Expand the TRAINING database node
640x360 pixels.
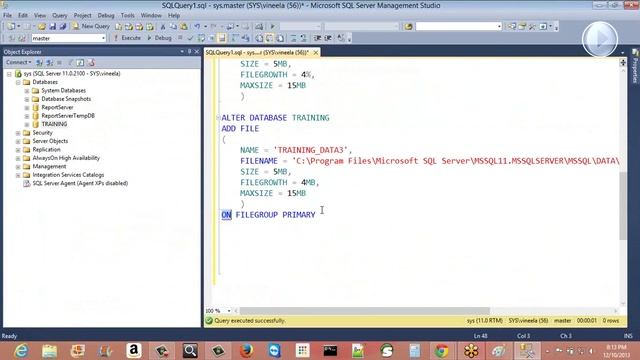pyautogui.click(x=27, y=124)
